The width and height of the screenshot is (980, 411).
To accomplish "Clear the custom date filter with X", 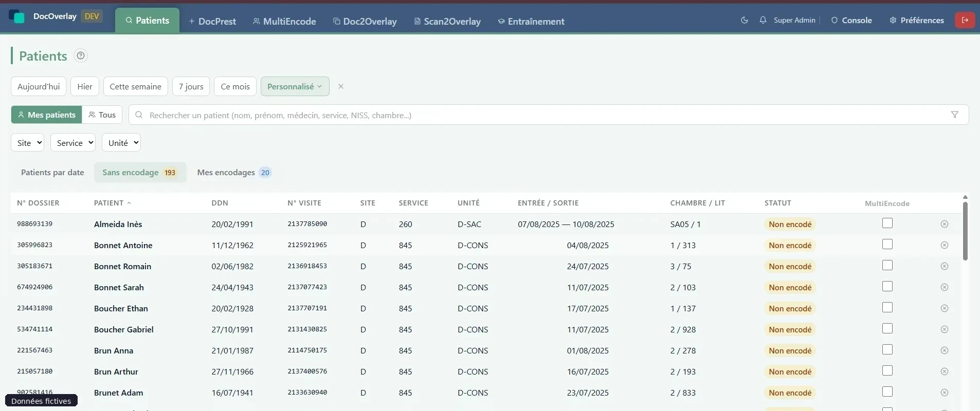I will [340, 86].
